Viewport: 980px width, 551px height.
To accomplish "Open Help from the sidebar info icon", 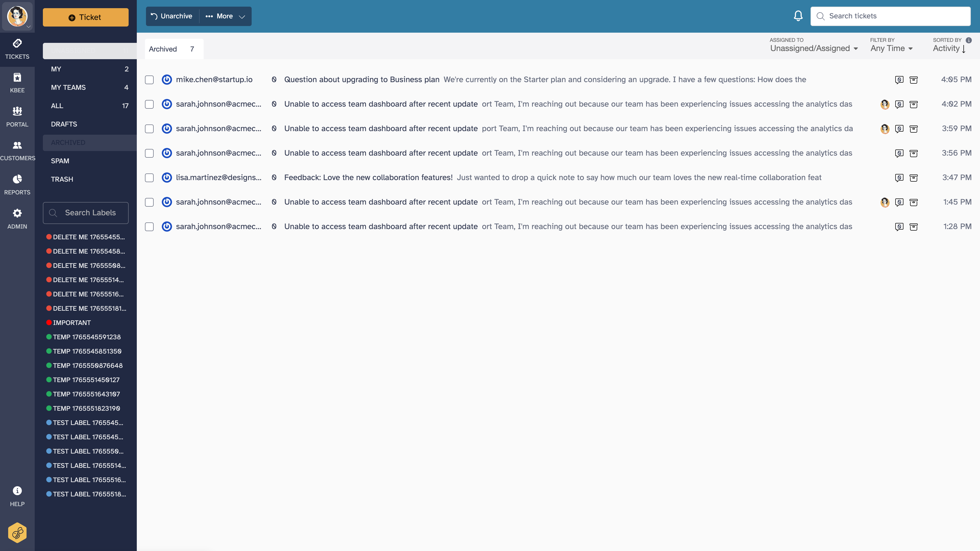I will point(17,491).
